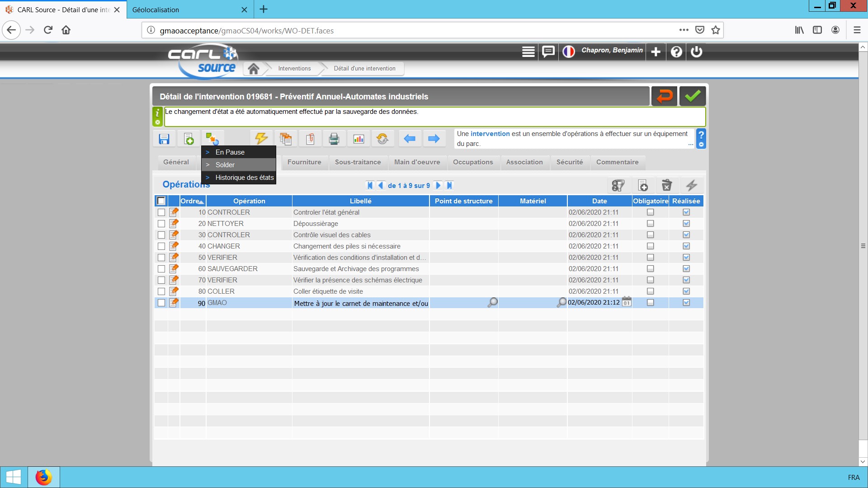Open the Commentaire tab
Viewport: 868px width, 488px height.
(617, 162)
